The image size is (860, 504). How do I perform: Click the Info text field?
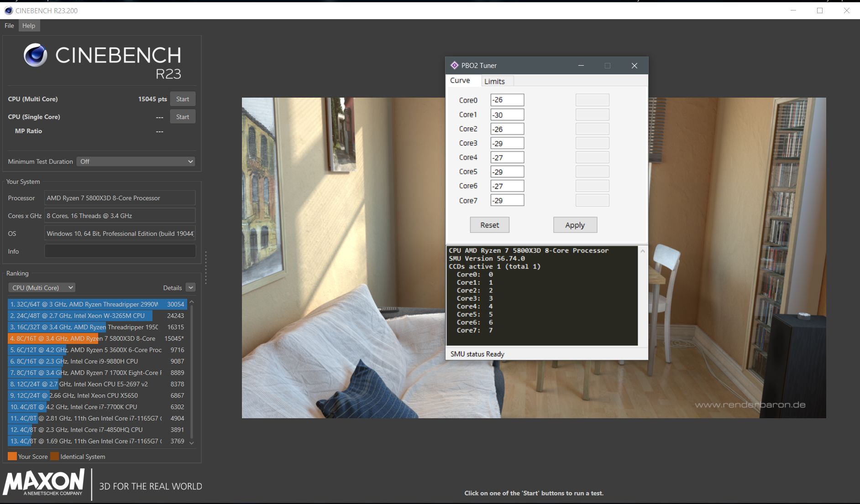click(120, 251)
